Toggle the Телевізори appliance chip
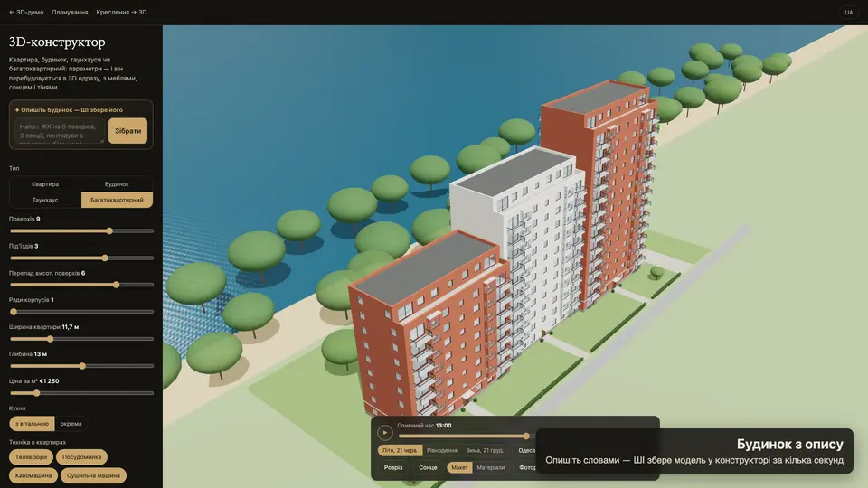 tap(31, 457)
